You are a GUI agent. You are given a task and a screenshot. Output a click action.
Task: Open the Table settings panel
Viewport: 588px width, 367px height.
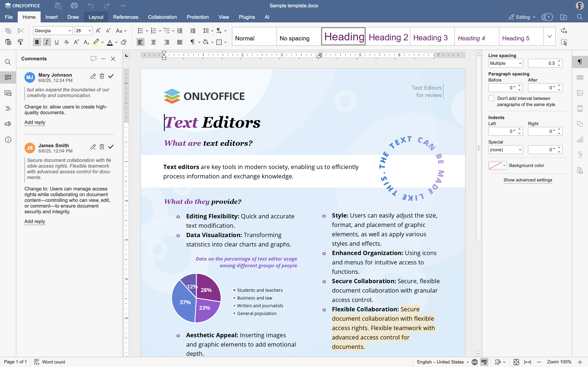pos(580,77)
